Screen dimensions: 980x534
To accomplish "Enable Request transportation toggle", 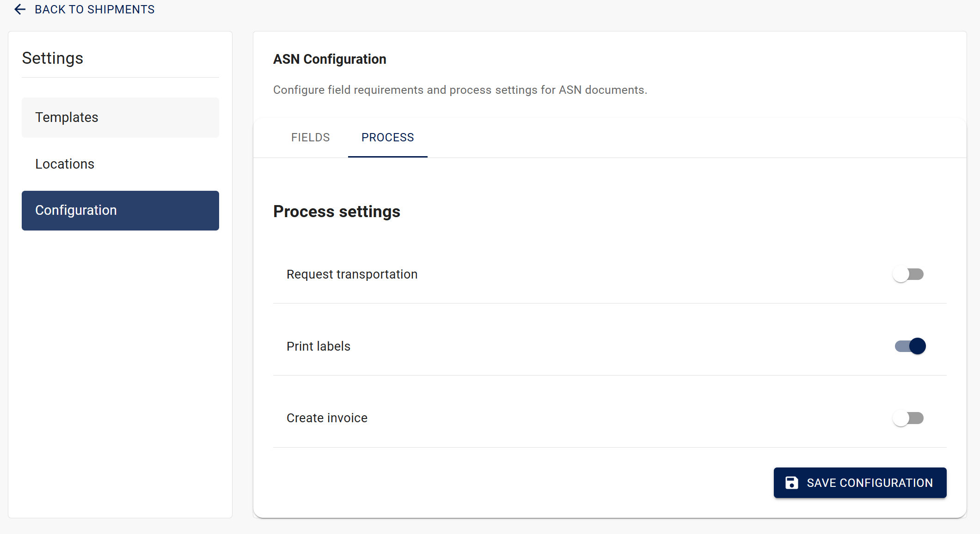I will (x=908, y=274).
